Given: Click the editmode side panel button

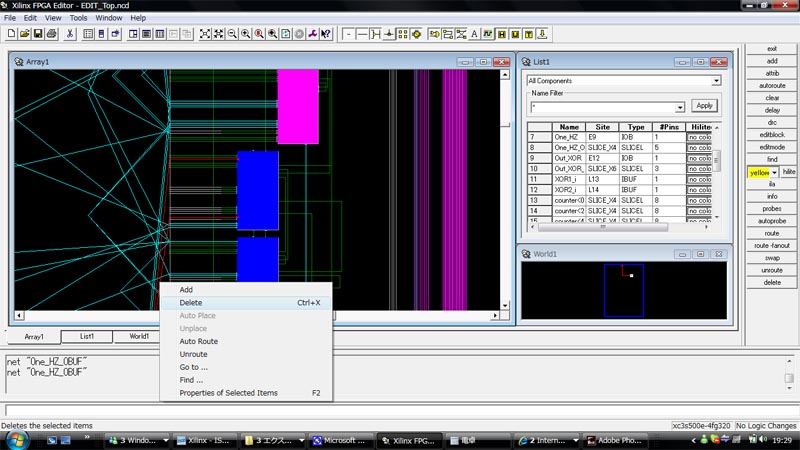Looking at the screenshot, I should pyautogui.click(x=771, y=147).
